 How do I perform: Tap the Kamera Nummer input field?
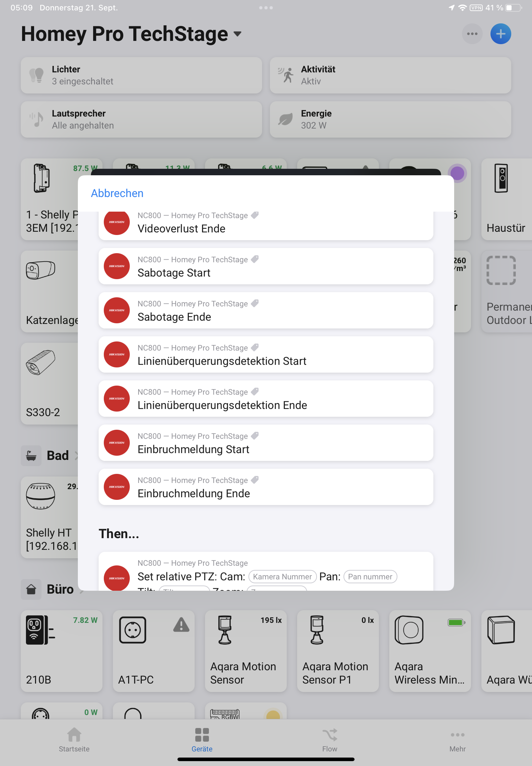282,576
